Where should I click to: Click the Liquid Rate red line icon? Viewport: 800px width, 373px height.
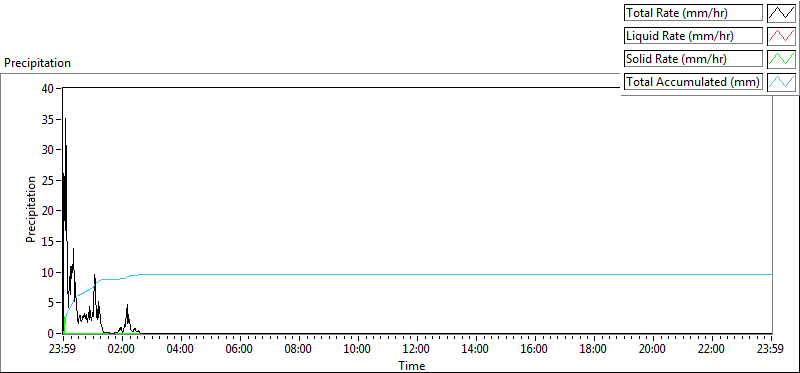pos(781,36)
